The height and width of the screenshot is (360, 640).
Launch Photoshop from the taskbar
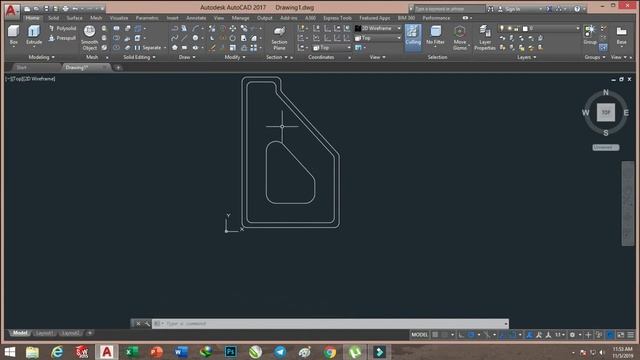coord(231,352)
